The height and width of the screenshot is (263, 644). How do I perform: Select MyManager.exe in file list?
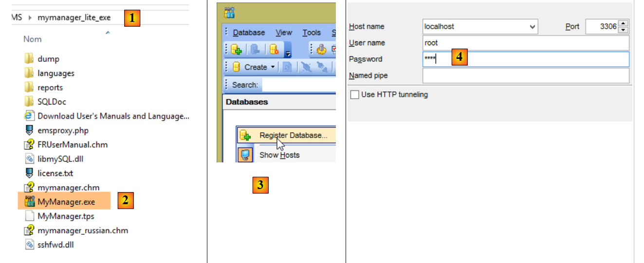click(x=66, y=202)
